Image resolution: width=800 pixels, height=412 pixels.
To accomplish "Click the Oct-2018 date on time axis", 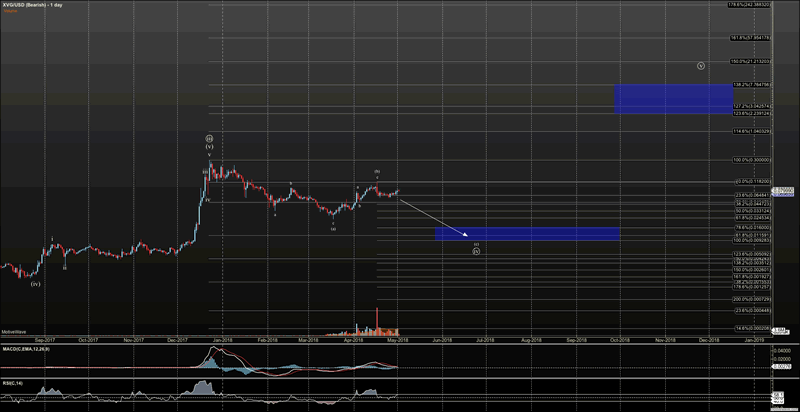I will [619, 339].
